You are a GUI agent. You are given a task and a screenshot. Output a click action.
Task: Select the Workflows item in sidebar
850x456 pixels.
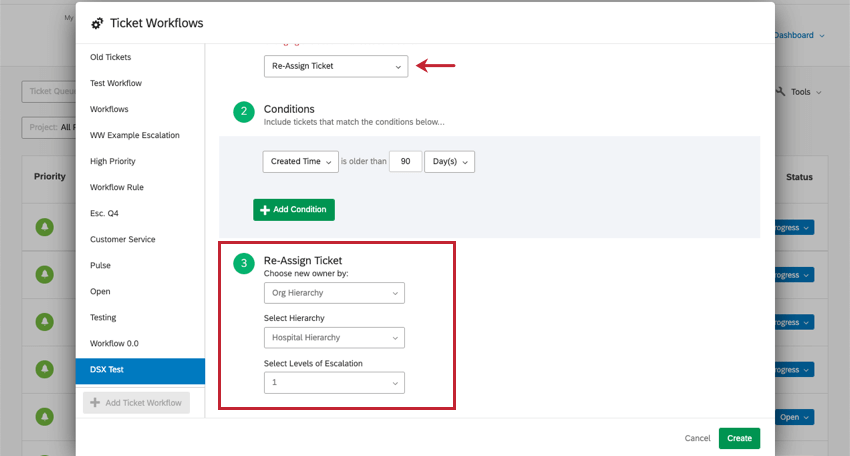[x=140, y=109]
